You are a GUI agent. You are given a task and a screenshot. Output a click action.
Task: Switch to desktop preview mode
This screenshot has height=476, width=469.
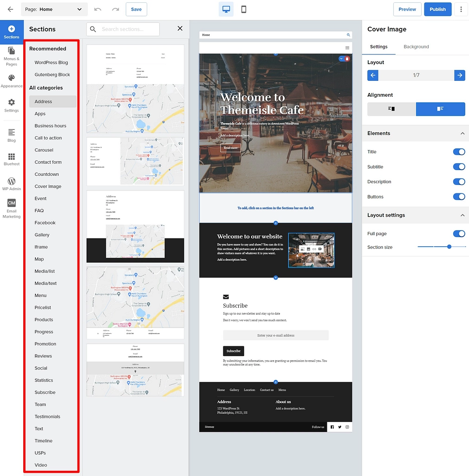[x=226, y=9]
